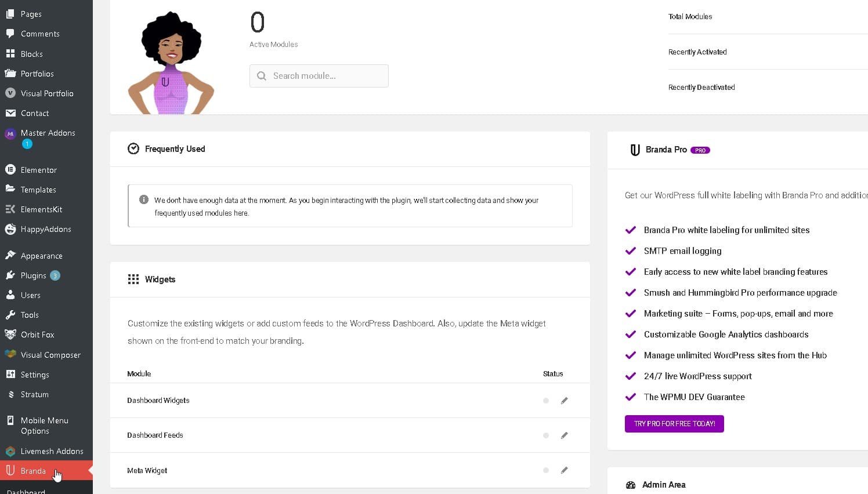Click the pencil icon for Dashboard Widgets

point(564,401)
